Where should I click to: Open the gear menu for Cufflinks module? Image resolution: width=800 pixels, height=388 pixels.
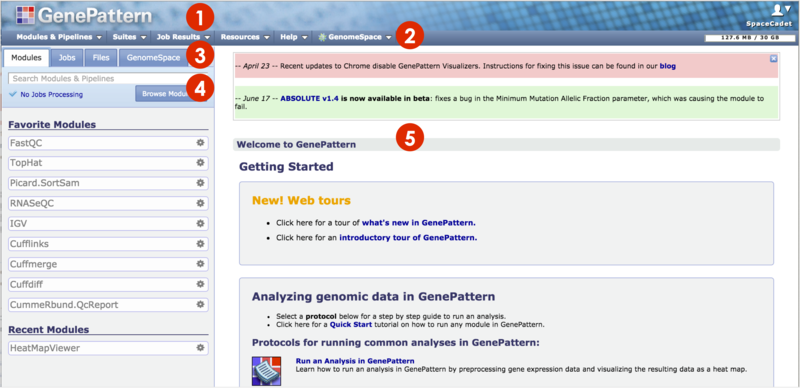(201, 244)
